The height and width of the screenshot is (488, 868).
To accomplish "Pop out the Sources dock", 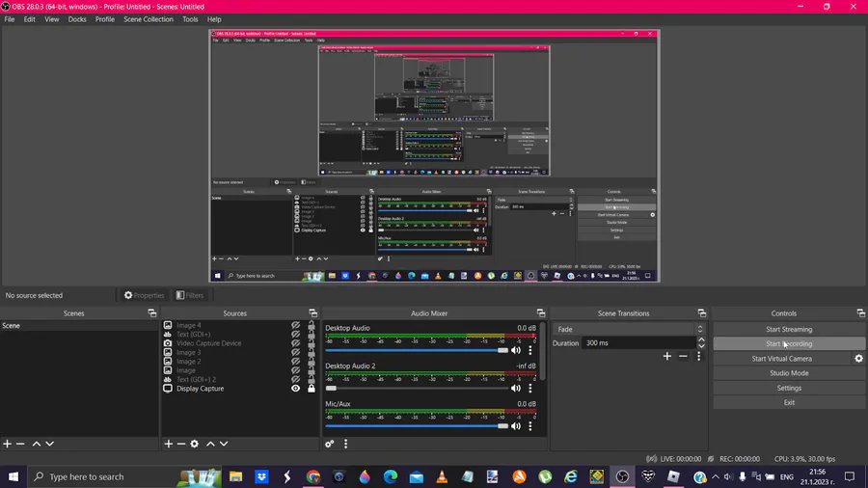I will [x=313, y=313].
